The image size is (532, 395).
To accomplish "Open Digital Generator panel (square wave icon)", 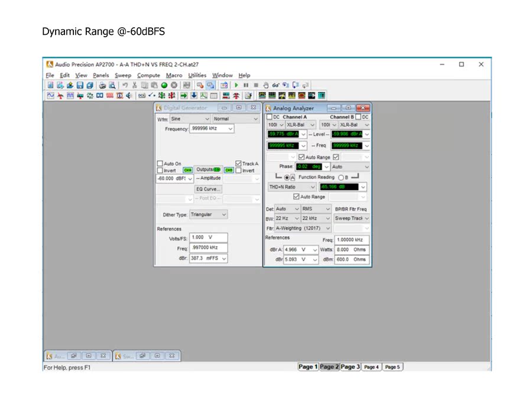I will point(70,96).
